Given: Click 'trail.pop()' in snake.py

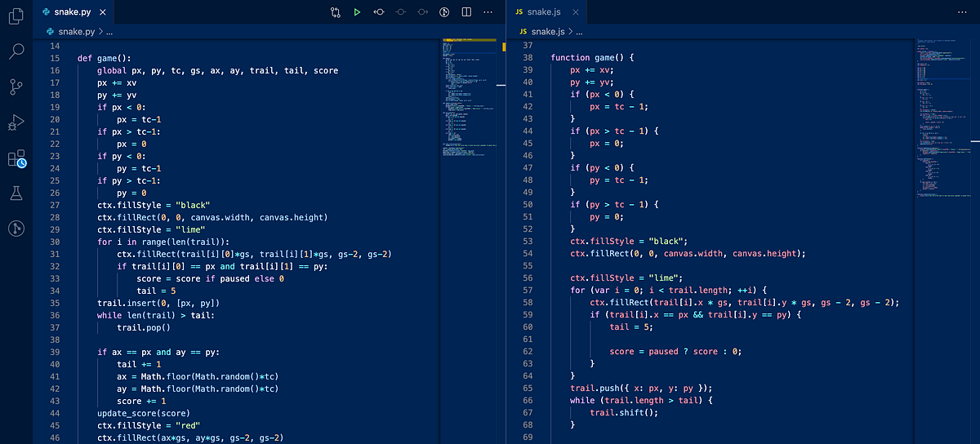Looking at the screenshot, I should (x=144, y=327).
